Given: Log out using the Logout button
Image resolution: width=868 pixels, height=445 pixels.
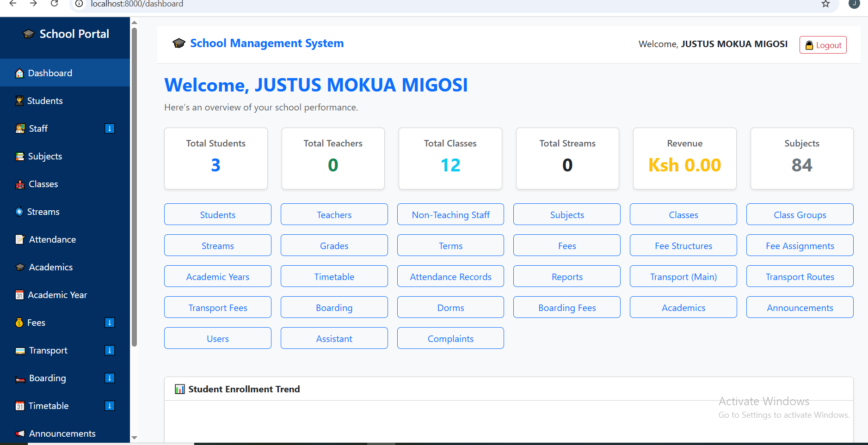Looking at the screenshot, I should 823,45.
